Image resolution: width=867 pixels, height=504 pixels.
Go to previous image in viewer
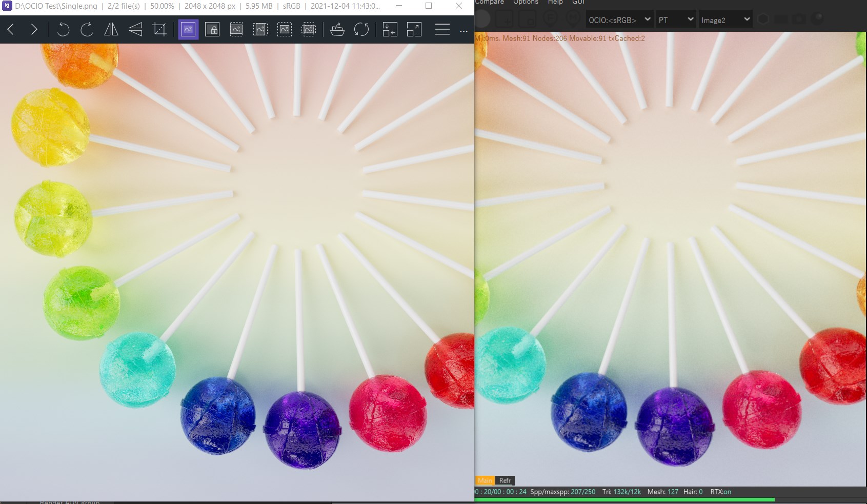click(x=11, y=30)
